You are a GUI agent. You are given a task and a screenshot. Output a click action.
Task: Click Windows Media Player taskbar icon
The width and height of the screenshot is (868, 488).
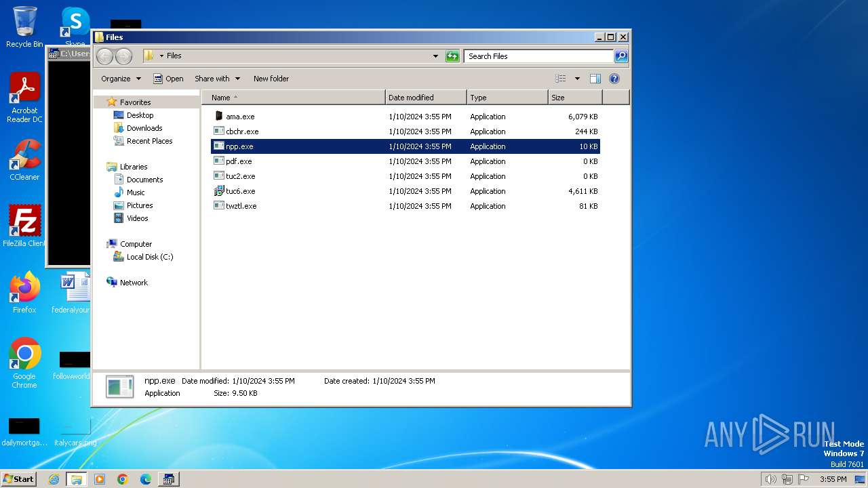[x=100, y=479]
